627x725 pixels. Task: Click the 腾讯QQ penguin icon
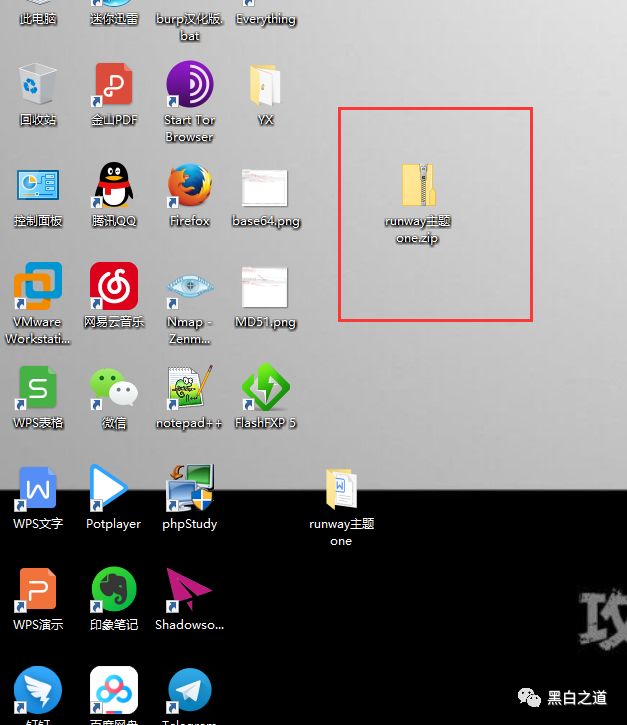(x=114, y=187)
